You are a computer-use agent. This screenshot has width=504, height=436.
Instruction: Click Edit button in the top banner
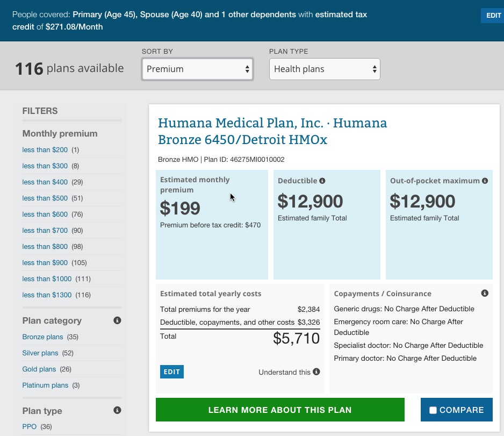(493, 16)
